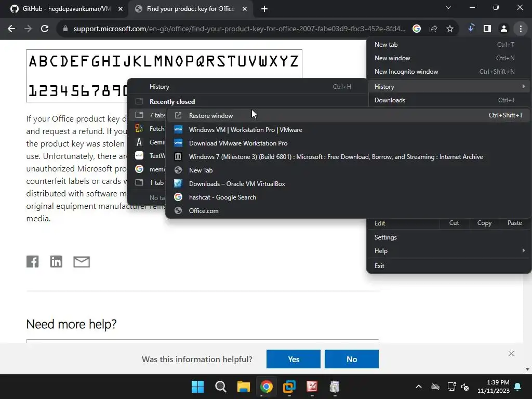
Task: Expand the History submenu arrow
Action: click(x=524, y=87)
